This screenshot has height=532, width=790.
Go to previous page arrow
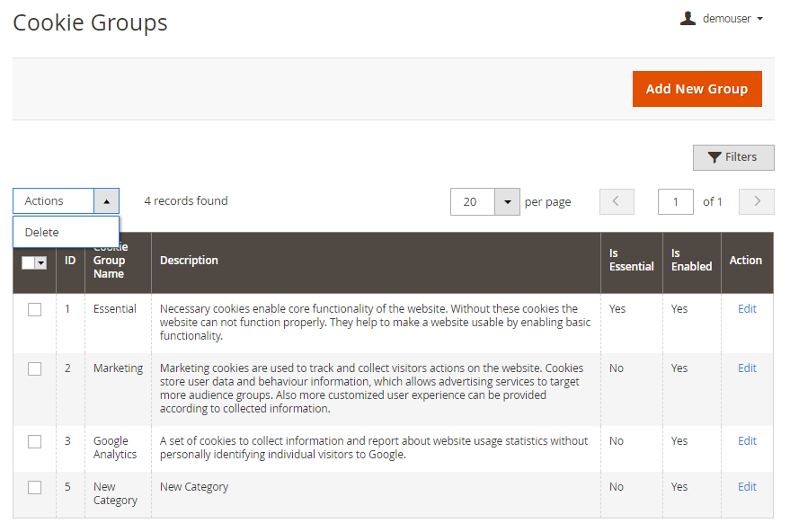(x=617, y=201)
